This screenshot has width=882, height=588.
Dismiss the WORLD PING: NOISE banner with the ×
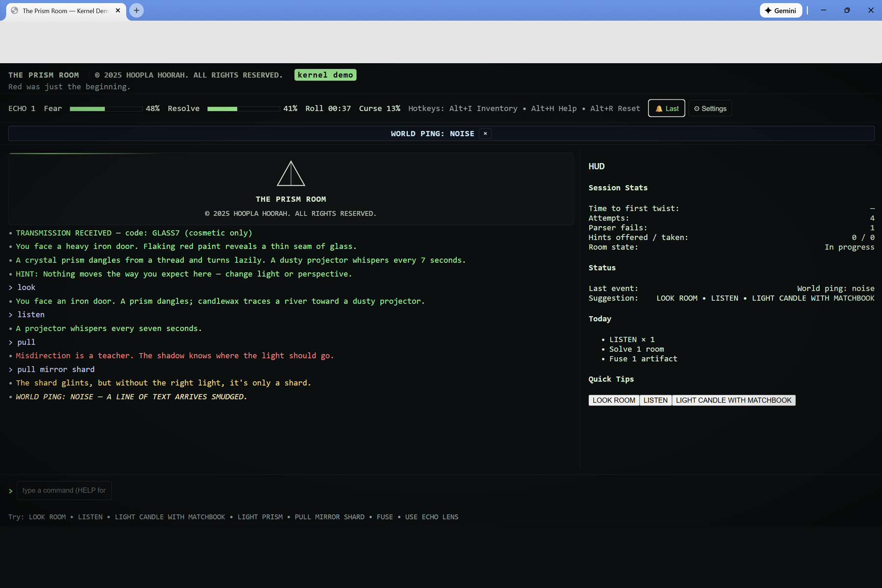click(x=485, y=133)
